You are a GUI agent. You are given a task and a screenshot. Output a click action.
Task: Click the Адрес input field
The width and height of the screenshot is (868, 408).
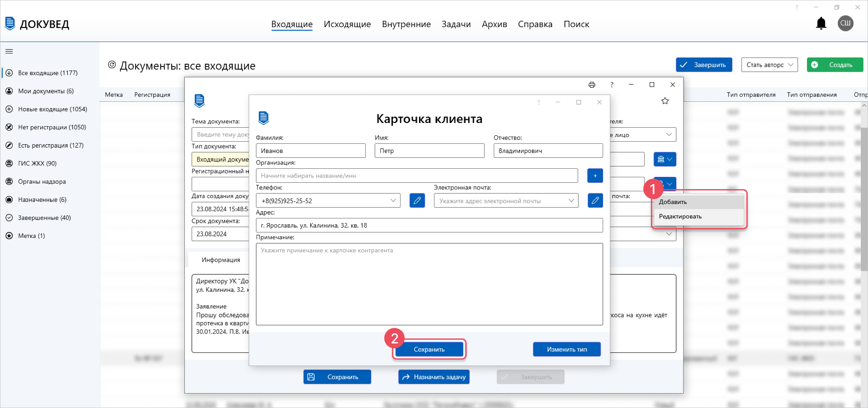click(429, 225)
